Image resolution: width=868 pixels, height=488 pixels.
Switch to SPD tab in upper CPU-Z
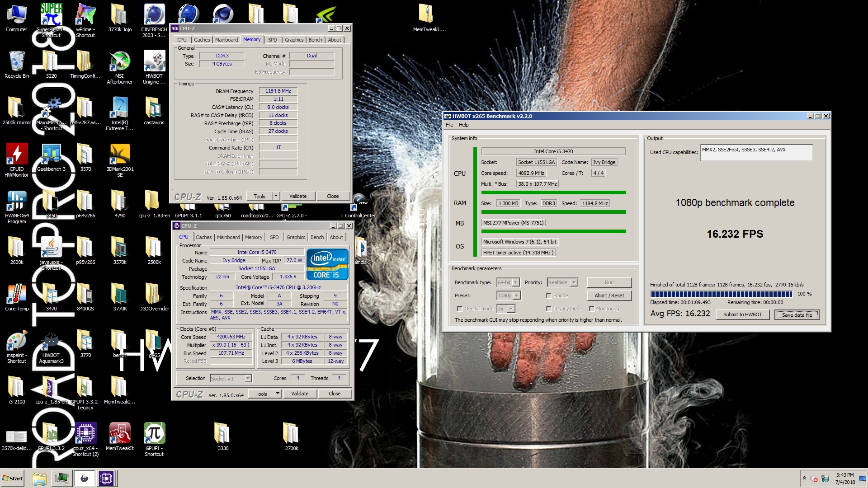(272, 40)
